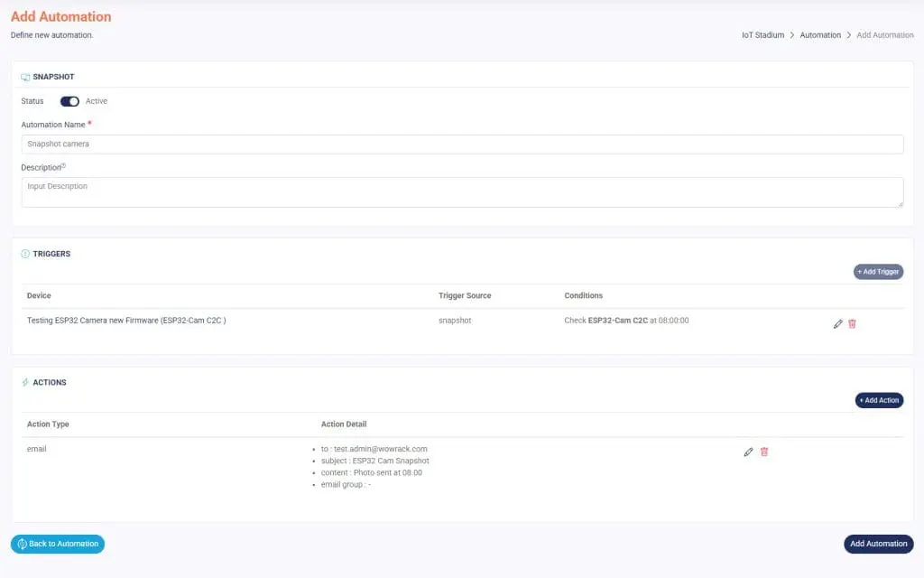Open IoT Stadium breadcrumb link
This screenshot has height=578, width=924.
[762, 35]
